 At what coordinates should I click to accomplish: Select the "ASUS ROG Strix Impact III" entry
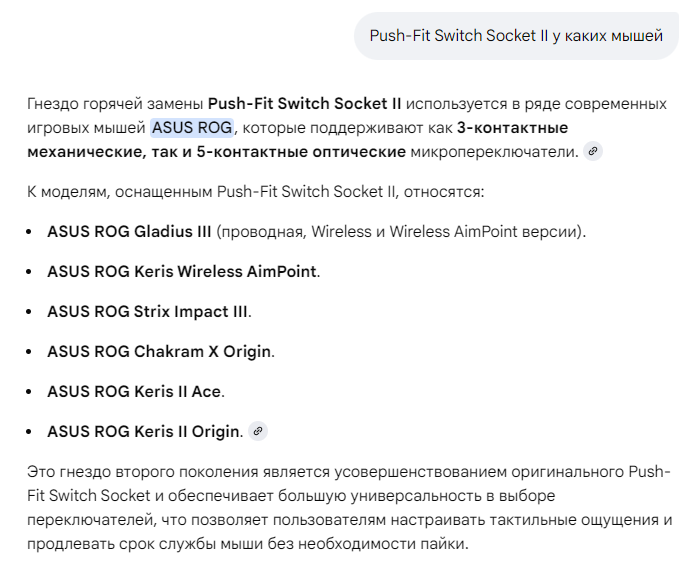click(148, 312)
